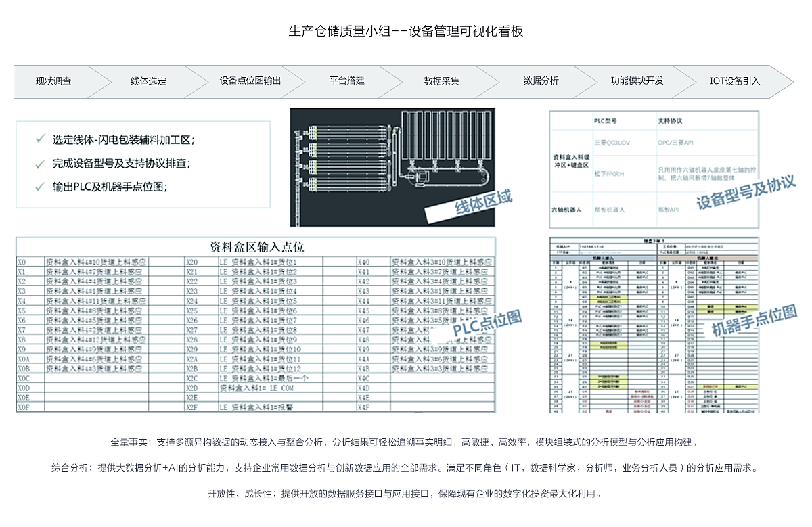Switch to the 数据采集 process step
This screenshot has width=812, height=527.
[442, 81]
